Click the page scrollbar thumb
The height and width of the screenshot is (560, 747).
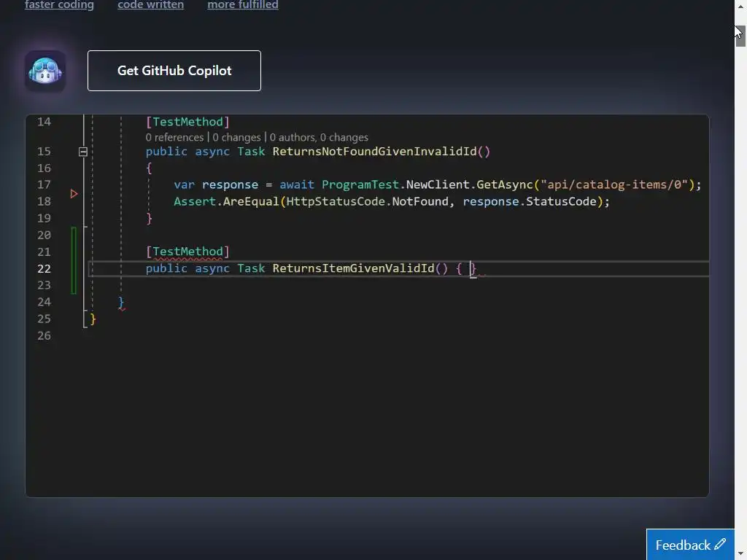click(x=740, y=36)
